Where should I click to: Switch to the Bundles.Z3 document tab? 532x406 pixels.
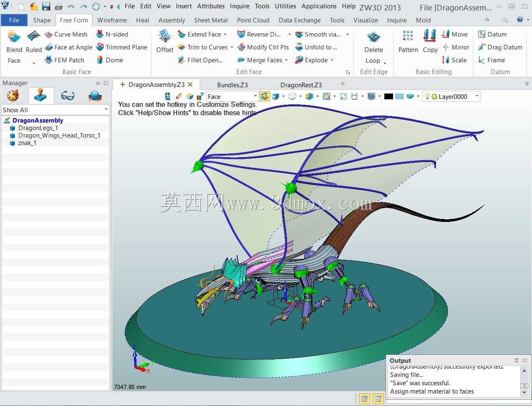coord(232,85)
